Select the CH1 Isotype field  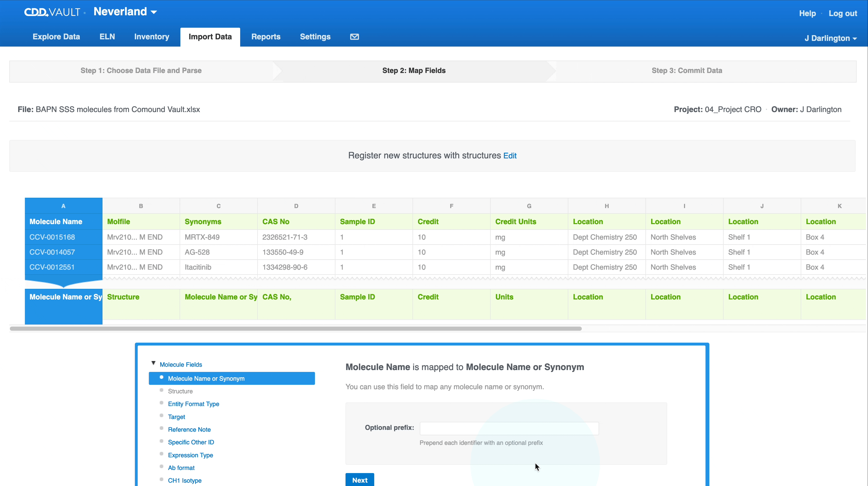point(185,481)
